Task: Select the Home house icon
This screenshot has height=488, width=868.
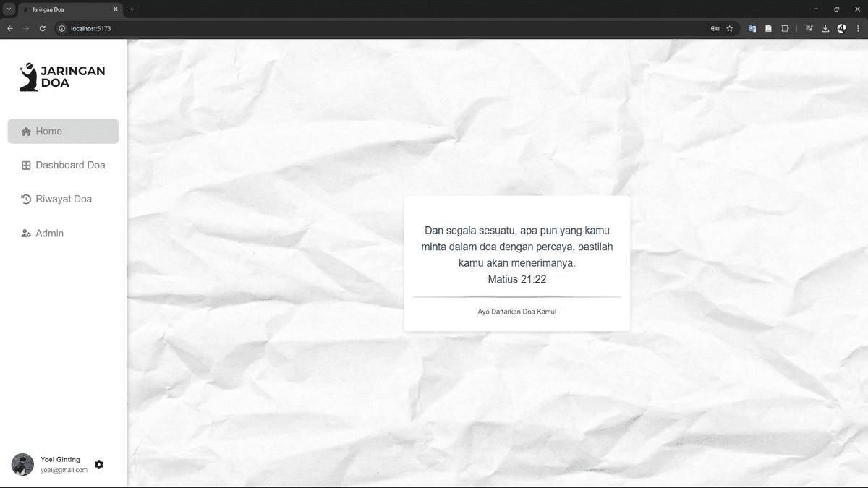Action: pos(26,132)
